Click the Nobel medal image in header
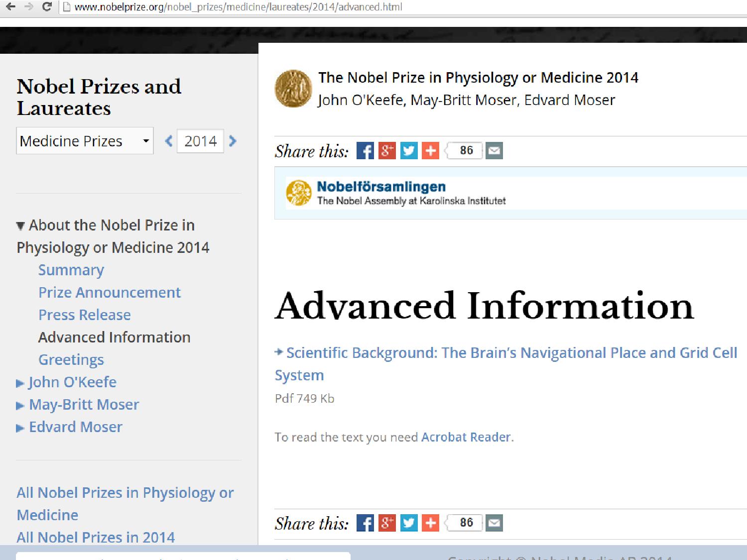 pyautogui.click(x=293, y=89)
